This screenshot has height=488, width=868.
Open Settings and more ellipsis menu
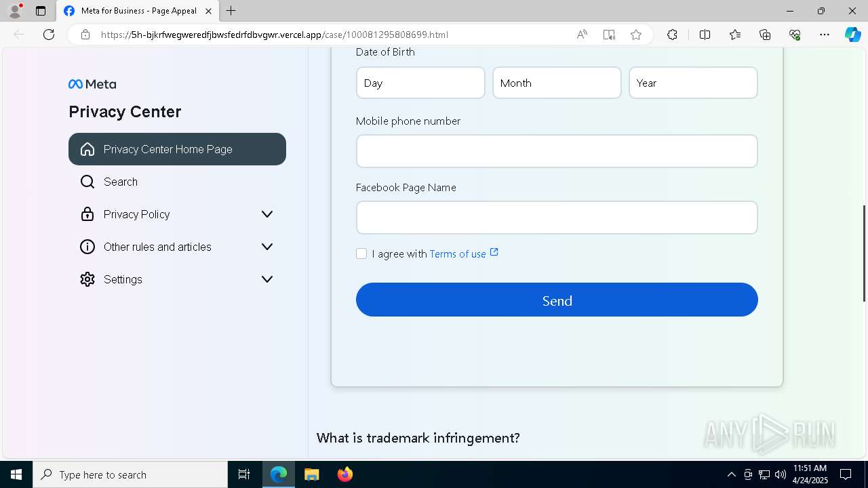click(x=825, y=35)
